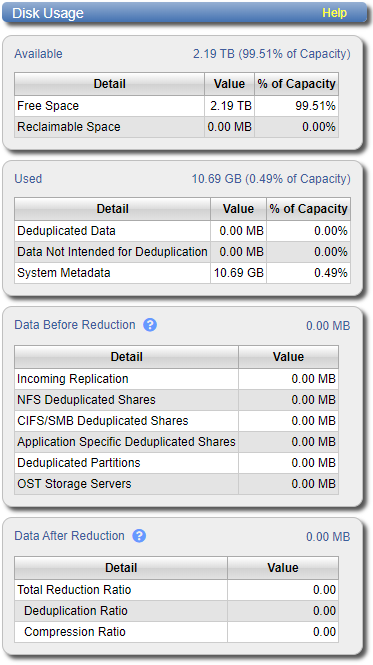373x665 pixels.
Task: Select the Deduplication Ratio row
Action: point(177,611)
